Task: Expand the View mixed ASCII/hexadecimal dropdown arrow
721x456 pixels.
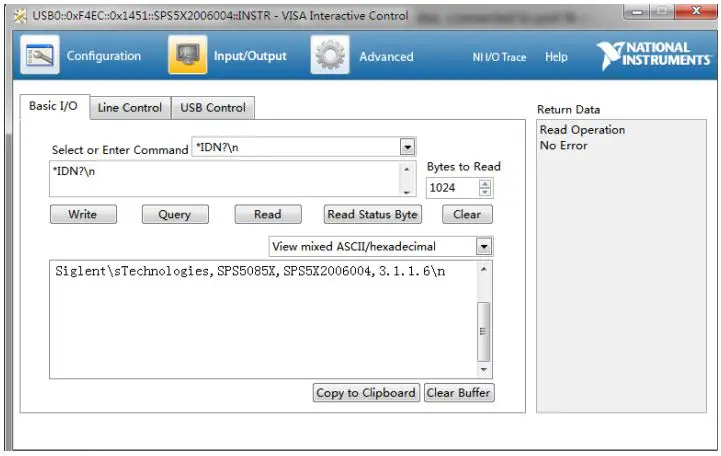Action: click(484, 246)
